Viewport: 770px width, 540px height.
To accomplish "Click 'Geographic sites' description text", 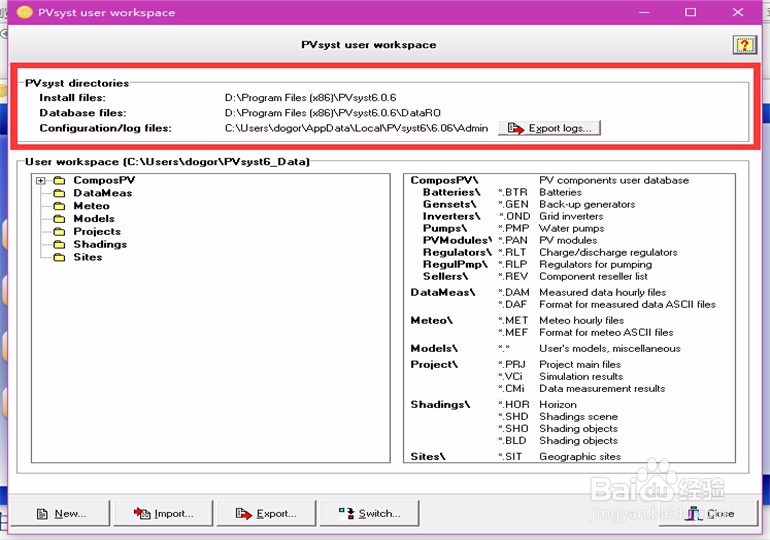I will (580, 457).
